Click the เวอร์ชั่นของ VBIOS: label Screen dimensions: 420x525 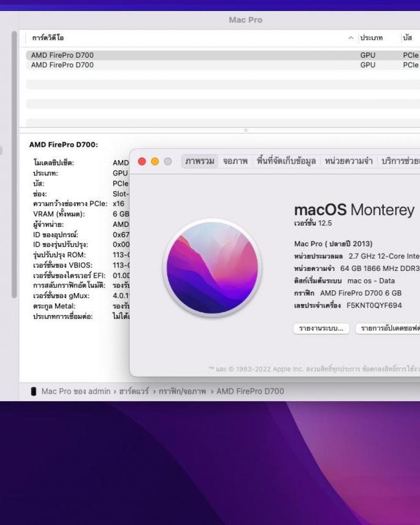click(x=62, y=265)
